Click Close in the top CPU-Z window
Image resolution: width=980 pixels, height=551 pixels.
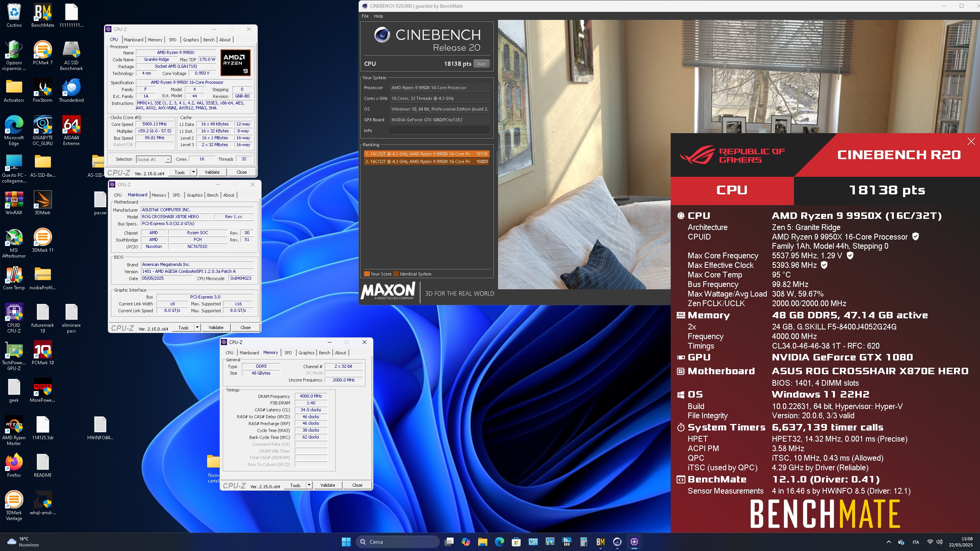[x=242, y=172]
